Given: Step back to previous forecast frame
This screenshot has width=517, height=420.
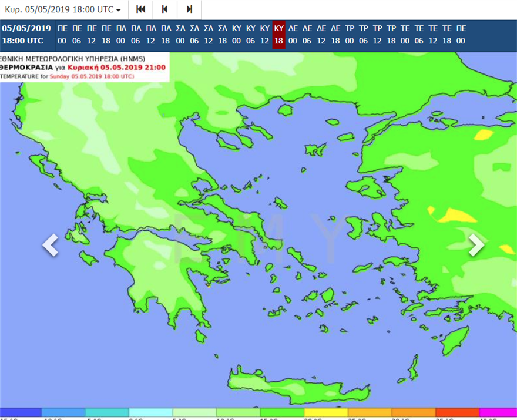Looking at the screenshot, I should (165, 9).
